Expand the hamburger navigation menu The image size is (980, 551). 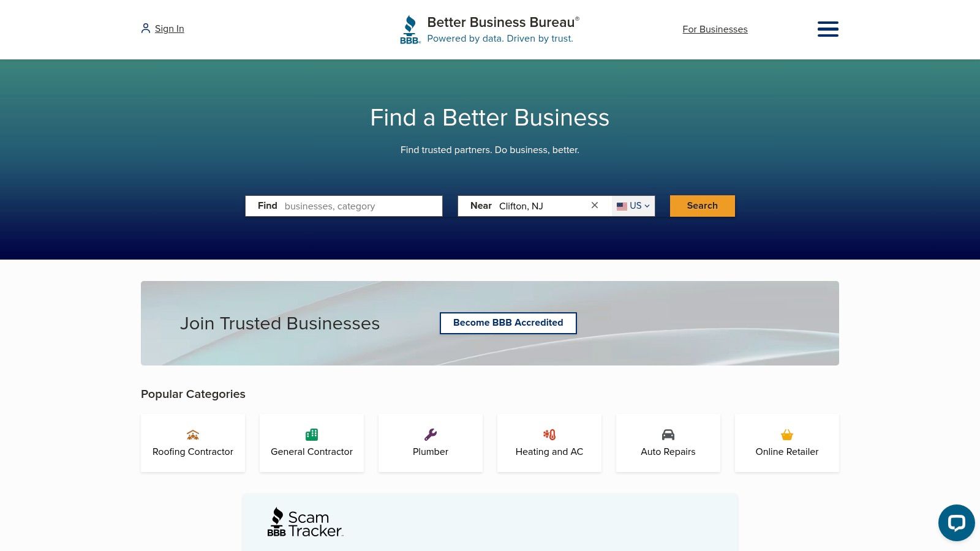[x=827, y=29]
